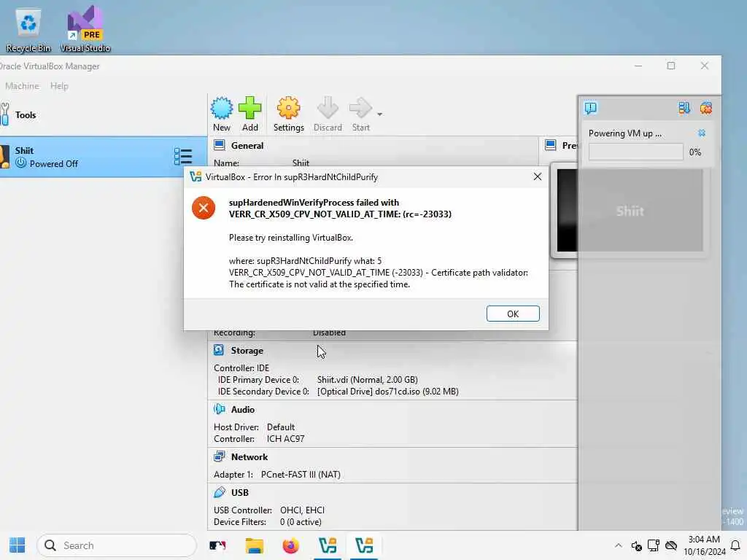The image size is (747, 560).
Task: Click the keep finished progresses notification icon
Action: tap(684, 108)
